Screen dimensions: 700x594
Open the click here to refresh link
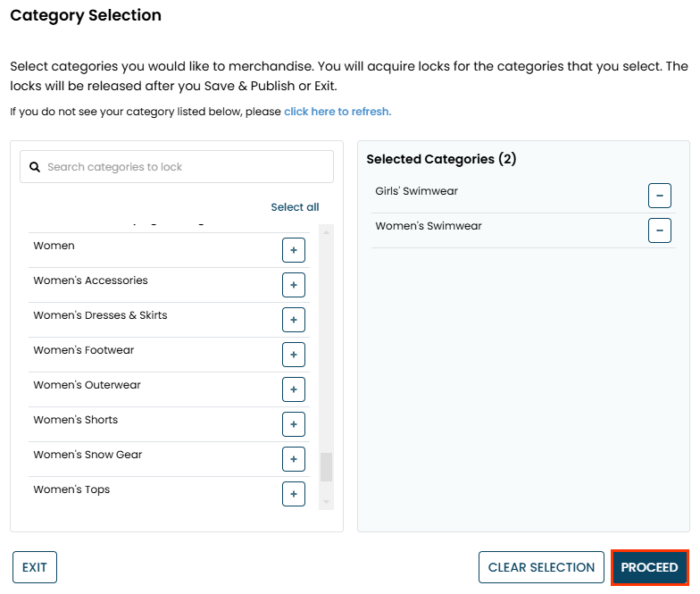(x=337, y=112)
